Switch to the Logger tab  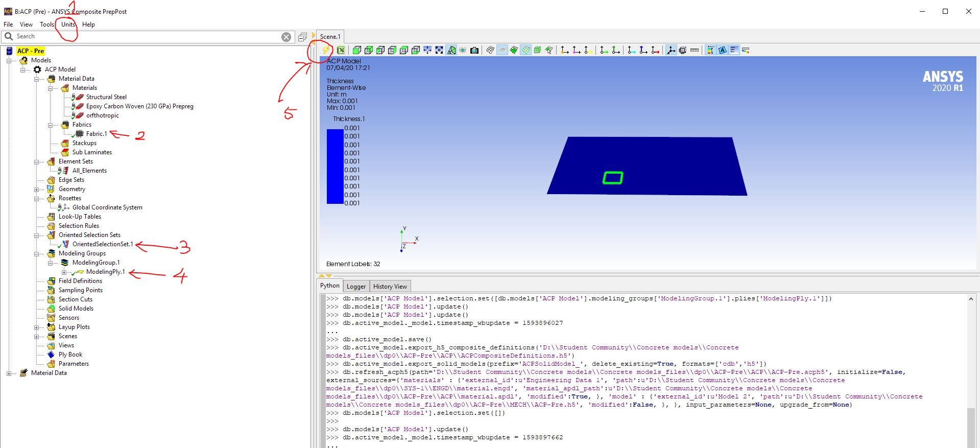356,287
